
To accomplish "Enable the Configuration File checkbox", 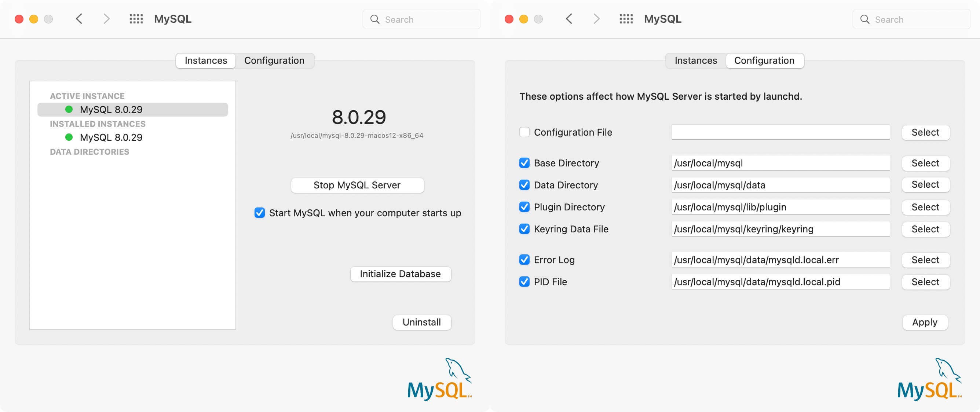I will click(x=524, y=132).
